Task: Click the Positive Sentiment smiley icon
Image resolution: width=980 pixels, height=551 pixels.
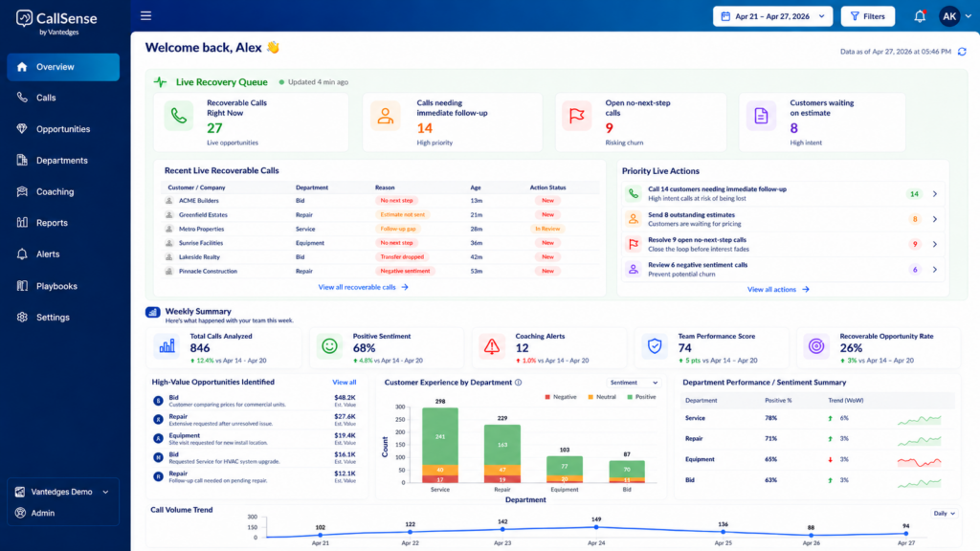Action: pos(329,346)
